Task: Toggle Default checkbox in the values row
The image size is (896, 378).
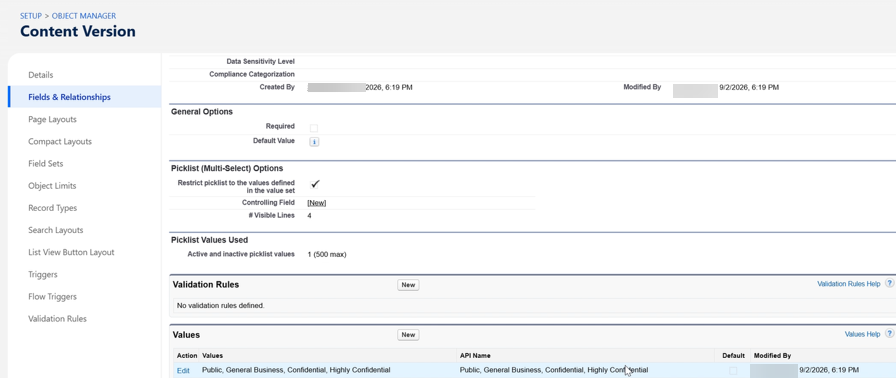Action: [733, 371]
